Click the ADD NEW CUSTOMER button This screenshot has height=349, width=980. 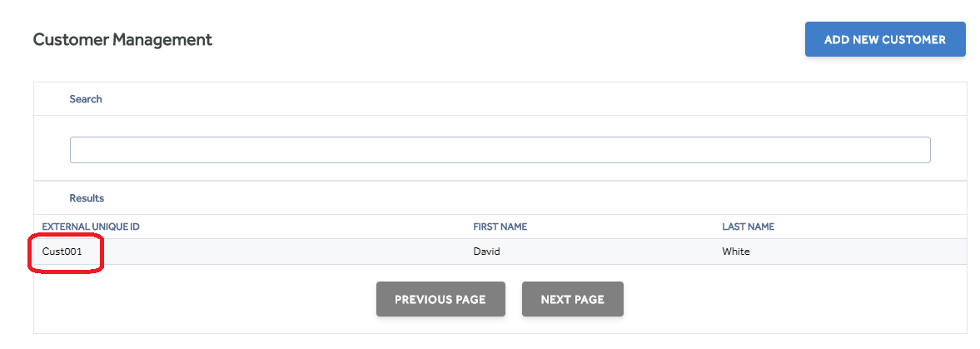point(885,39)
